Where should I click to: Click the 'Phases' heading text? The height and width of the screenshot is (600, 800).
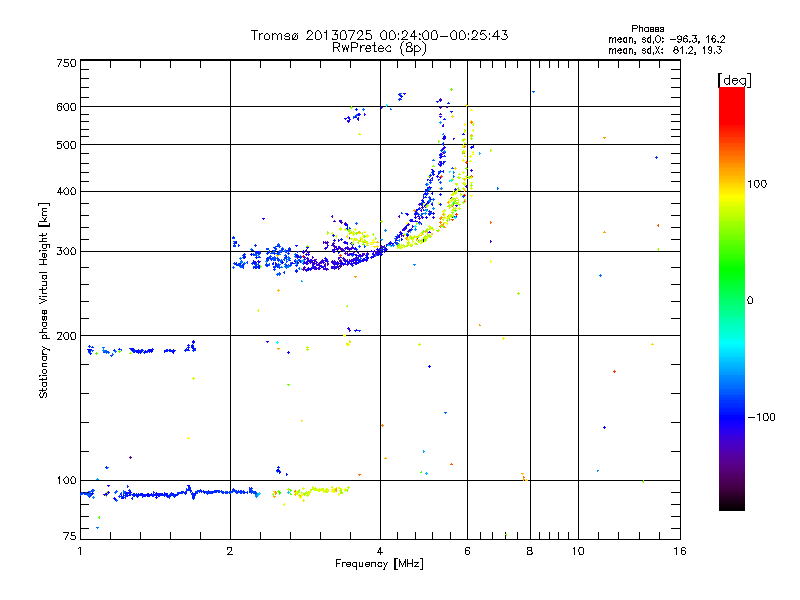click(647, 29)
